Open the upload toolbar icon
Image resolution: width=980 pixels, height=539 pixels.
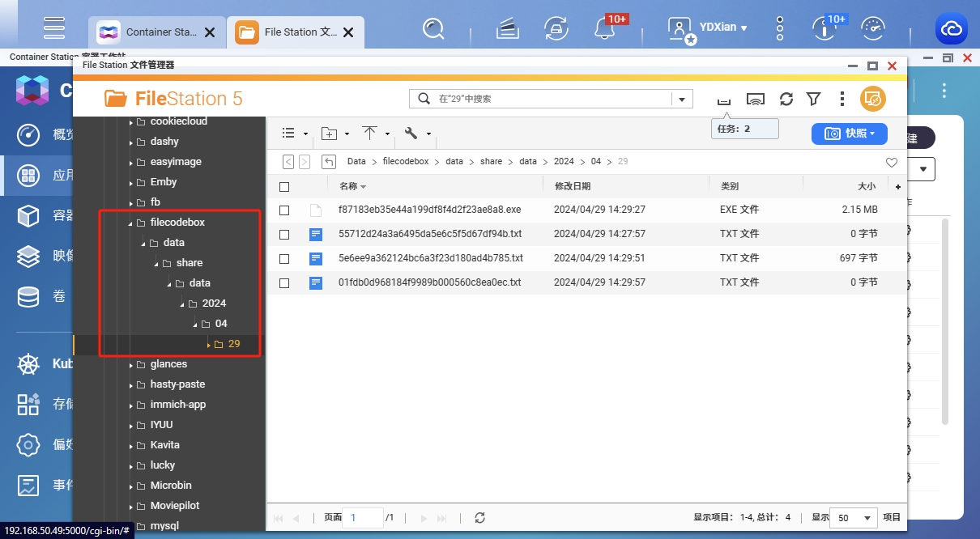[x=370, y=134]
